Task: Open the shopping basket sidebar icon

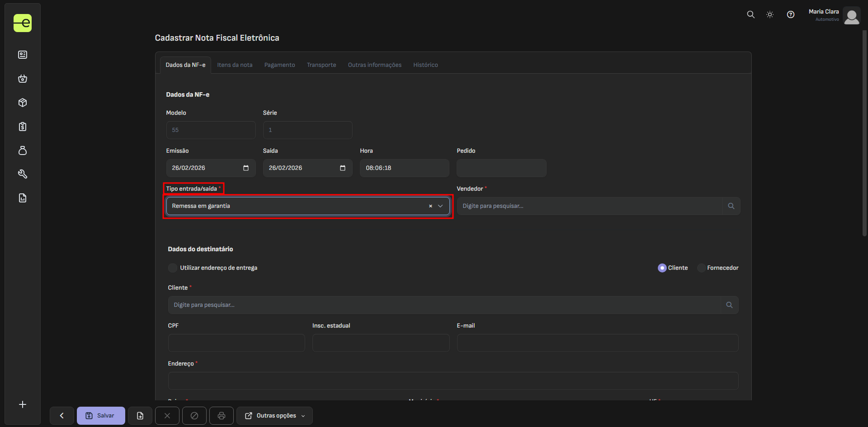Action: 23,79
